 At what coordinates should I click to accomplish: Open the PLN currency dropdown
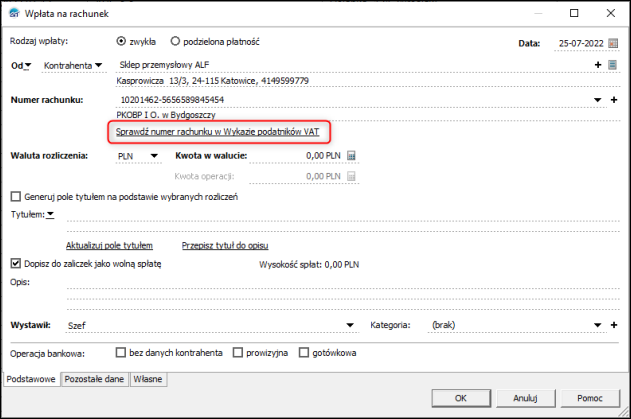point(154,156)
